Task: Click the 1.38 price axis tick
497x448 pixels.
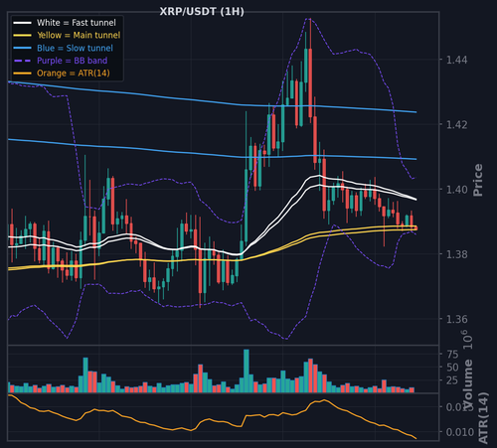Action: click(457, 254)
